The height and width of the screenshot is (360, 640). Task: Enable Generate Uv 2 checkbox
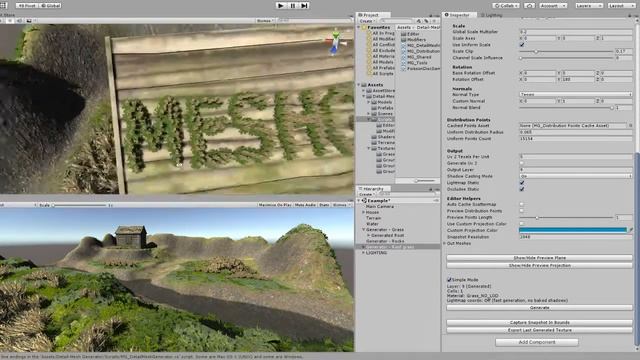pyautogui.click(x=522, y=163)
